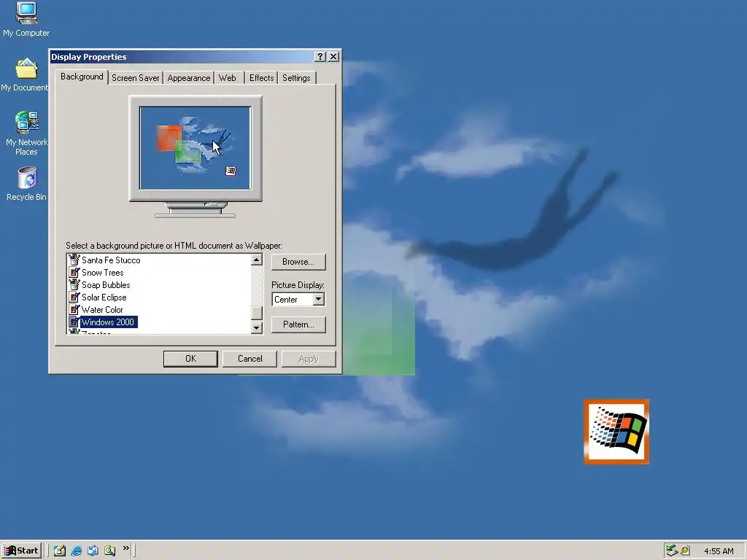Click the Start button
Viewport: 747px width, 560px height.
click(21, 551)
